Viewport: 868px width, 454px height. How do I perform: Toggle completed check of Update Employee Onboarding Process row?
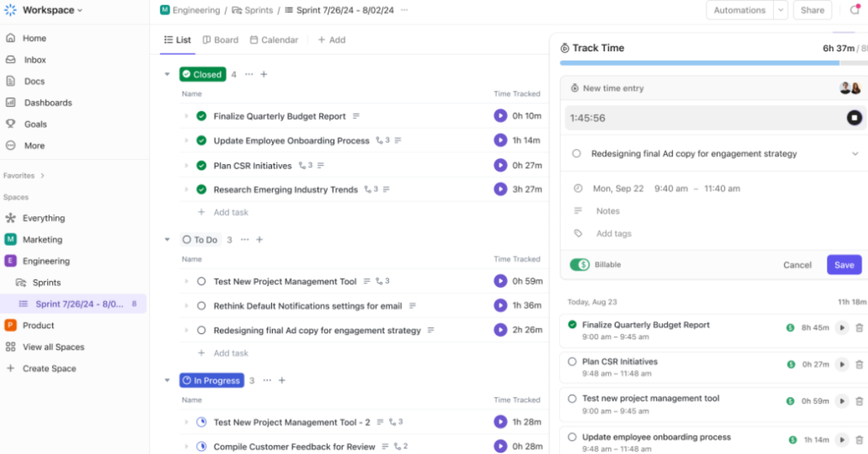click(202, 140)
